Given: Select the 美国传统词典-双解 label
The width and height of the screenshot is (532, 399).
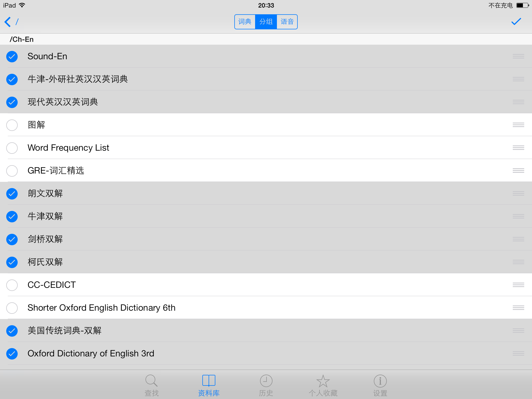Looking at the screenshot, I should (x=64, y=331).
